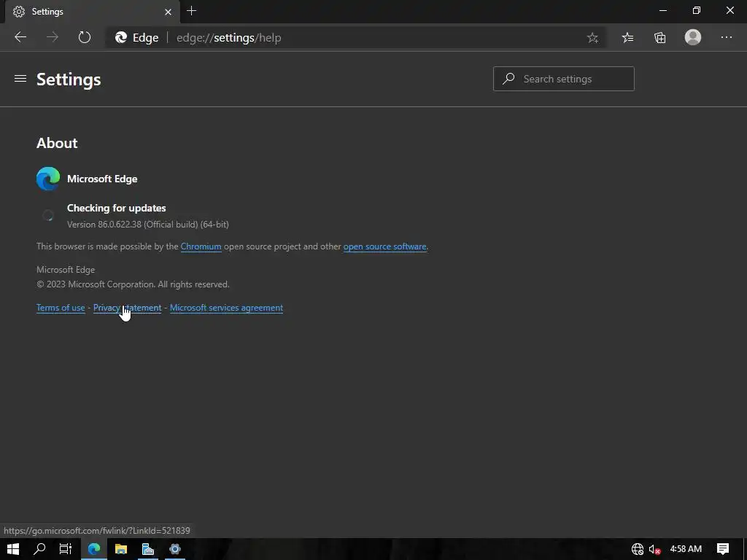Open the Privacy statement link
The height and width of the screenshot is (560, 747).
[127, 308]
